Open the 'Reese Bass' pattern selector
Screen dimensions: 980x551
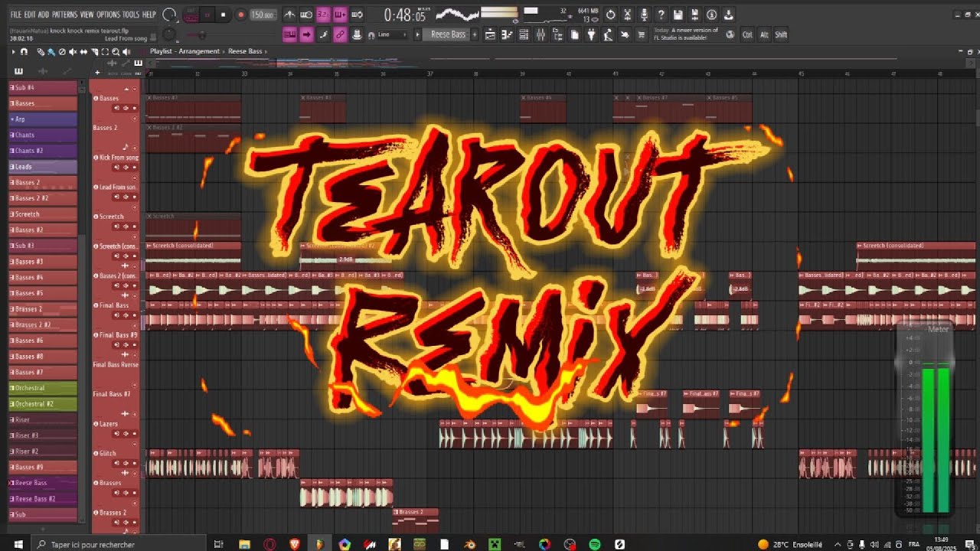(x=448, y=34)
